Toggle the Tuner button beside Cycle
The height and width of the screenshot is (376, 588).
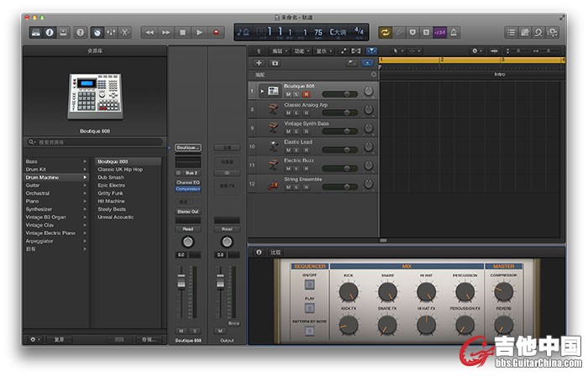pyautogui.click(x=399, y=33)
